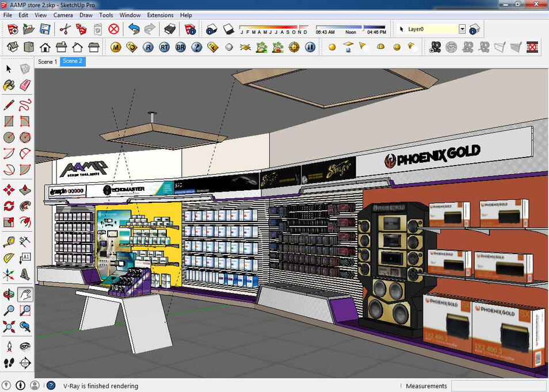Open the Camera menu
549x392 pixels.
click(63, 15)
